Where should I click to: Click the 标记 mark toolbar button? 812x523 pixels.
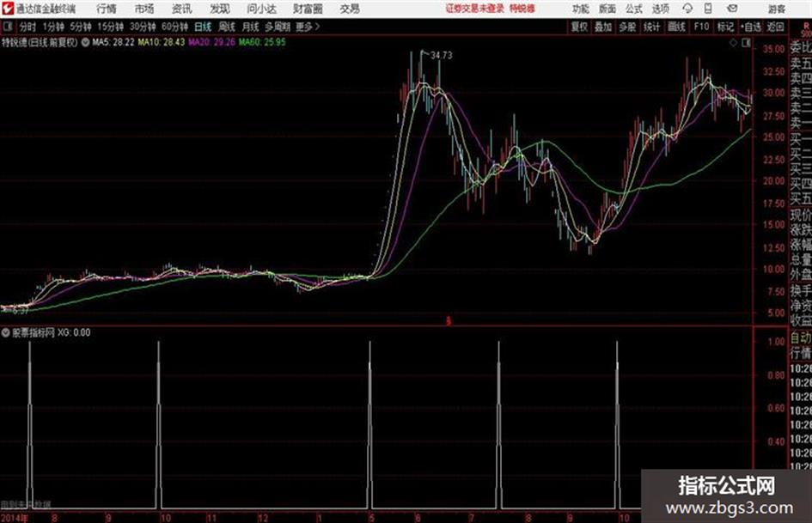[725, 27]
